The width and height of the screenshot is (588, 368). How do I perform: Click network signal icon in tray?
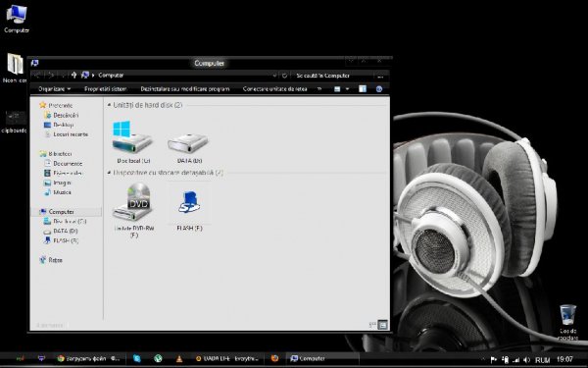(516, 360)
